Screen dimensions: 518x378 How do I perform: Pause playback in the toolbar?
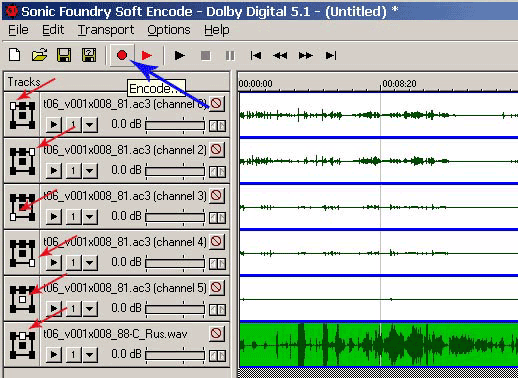tap(230, 56)
